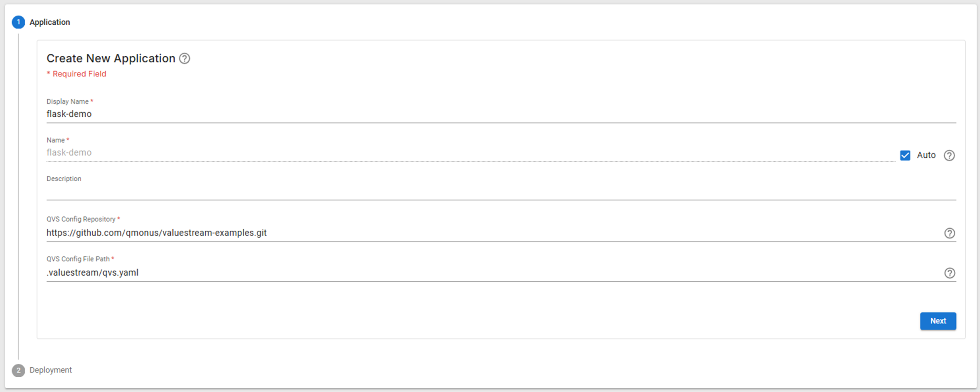Click the step 1 numbered circle
This screenshot has width=980, height=392.
click(x=18, y=22)
